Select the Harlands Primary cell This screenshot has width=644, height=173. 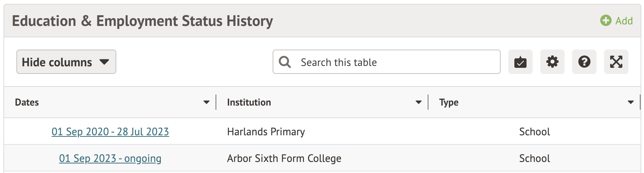(x=266, y=131)
